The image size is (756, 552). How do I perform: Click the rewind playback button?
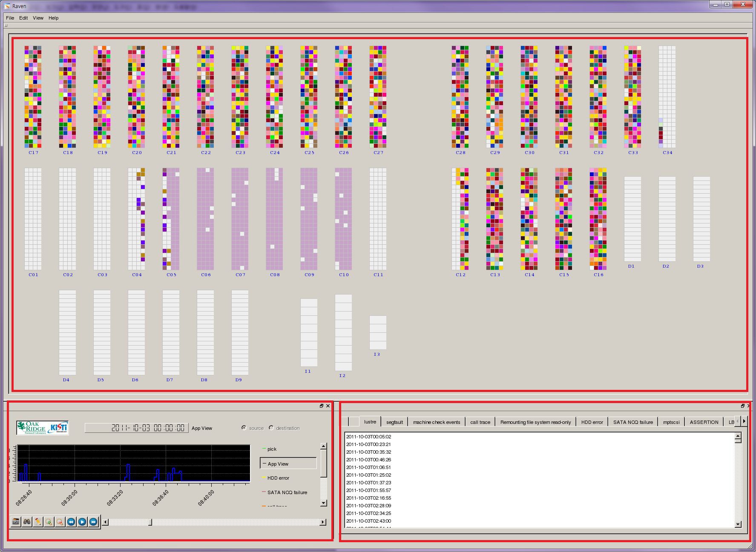(71, 521)
